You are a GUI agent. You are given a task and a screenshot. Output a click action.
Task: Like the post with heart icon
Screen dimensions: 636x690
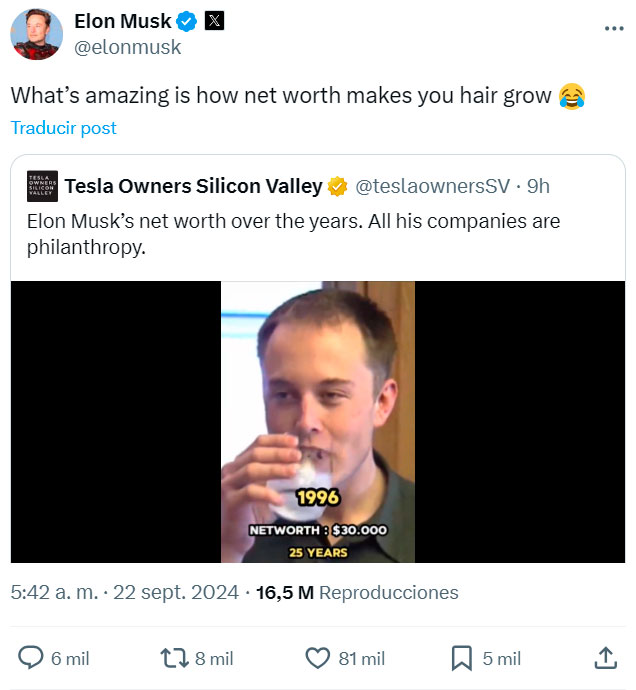[318, 657]
